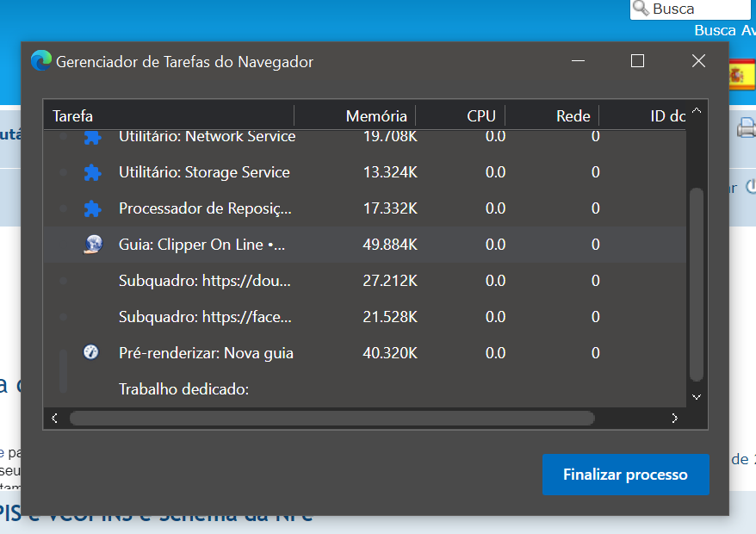
Task: Sort tasks by CPU column
Action: 480,116
